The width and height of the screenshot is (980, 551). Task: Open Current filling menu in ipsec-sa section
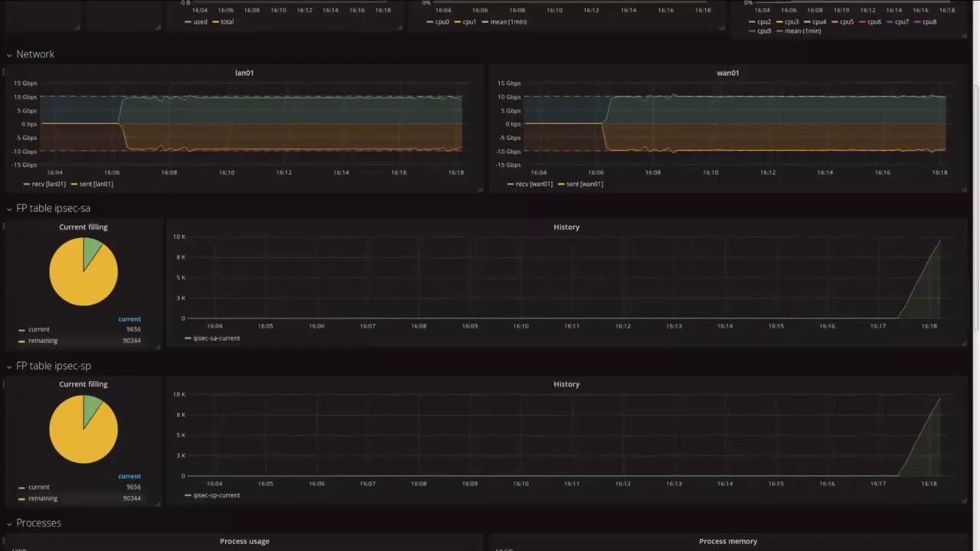(83, 227)
